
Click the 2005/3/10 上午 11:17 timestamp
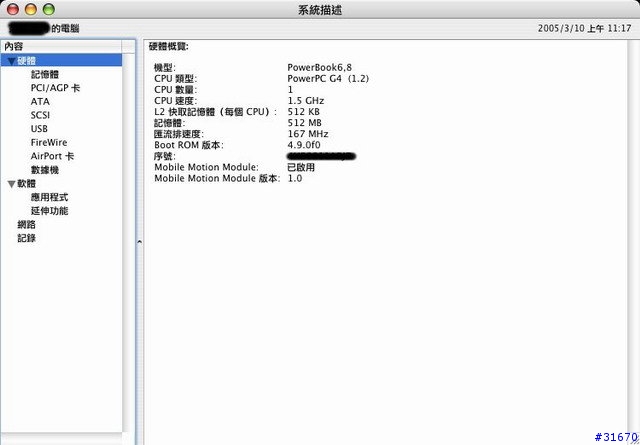click(x=584, y=29)
